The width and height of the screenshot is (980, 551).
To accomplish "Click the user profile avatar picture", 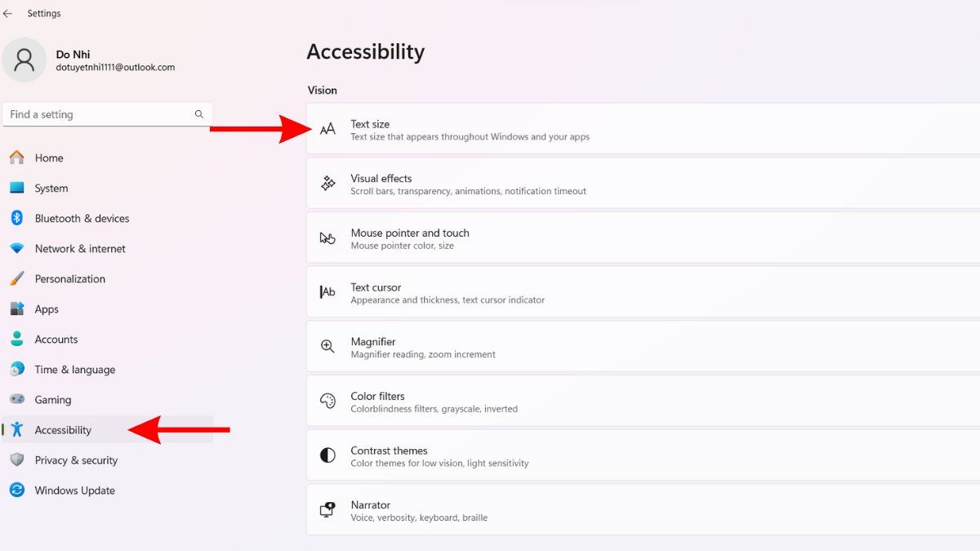I will (24, 60).
